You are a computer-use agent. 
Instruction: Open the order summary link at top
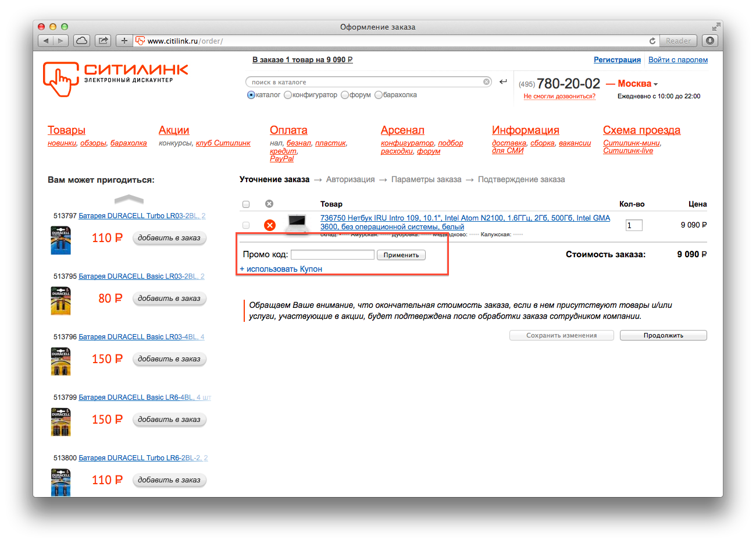(x=302, y=60)
